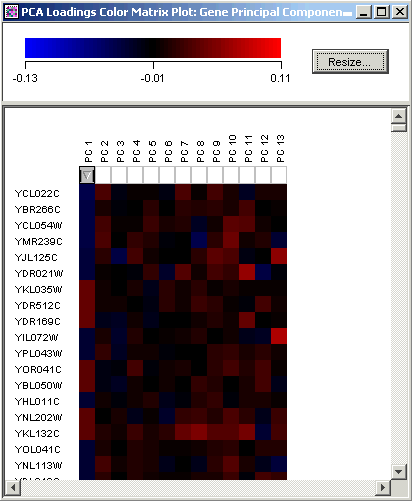Maximize the PCA Loadings plot window
The image size is (412, 501).
(382, 12)
